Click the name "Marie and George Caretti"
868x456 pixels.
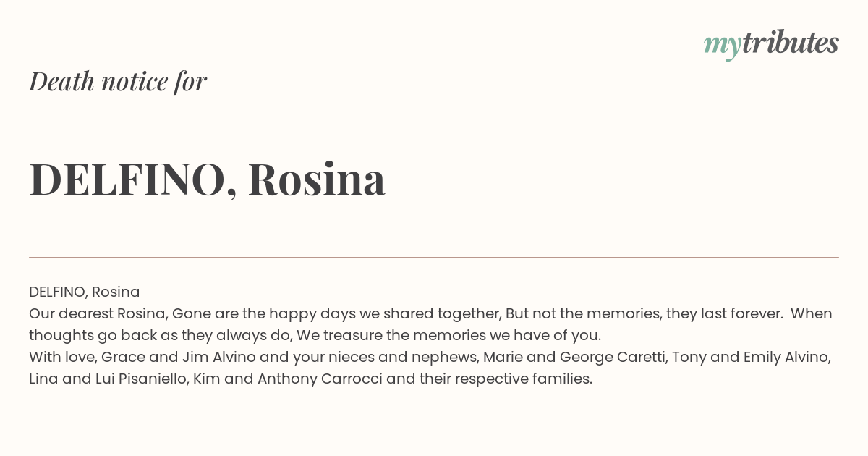tap(571, 357)
